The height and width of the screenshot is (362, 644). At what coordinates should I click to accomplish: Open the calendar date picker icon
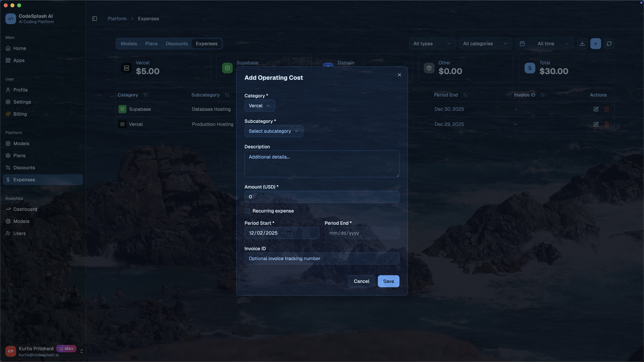tap(522, 43)
